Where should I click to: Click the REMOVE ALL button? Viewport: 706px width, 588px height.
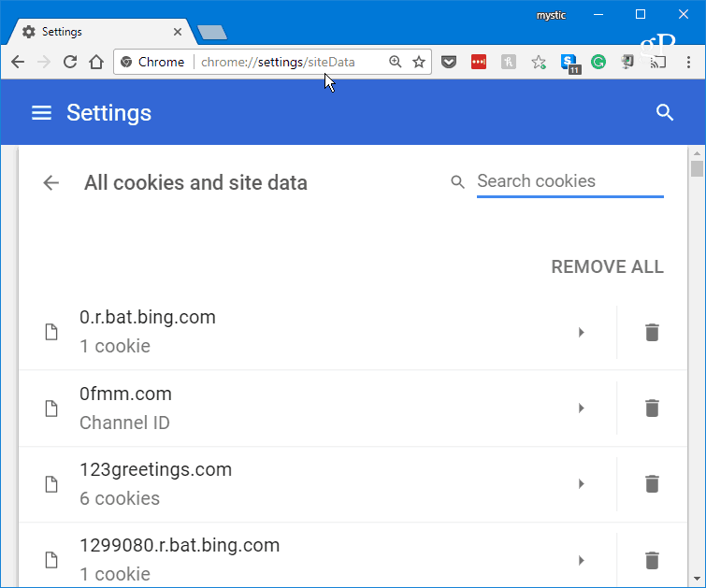(x=607, y=267)
